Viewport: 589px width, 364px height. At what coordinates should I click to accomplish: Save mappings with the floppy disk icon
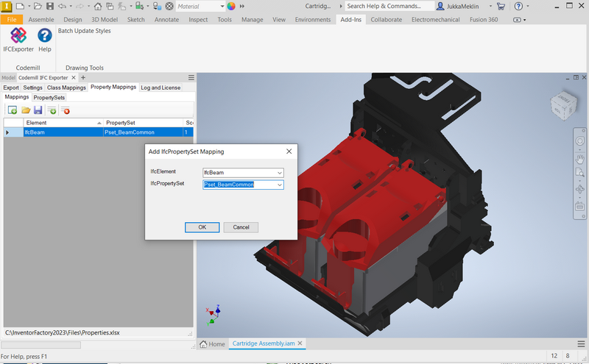coord(38,110)
